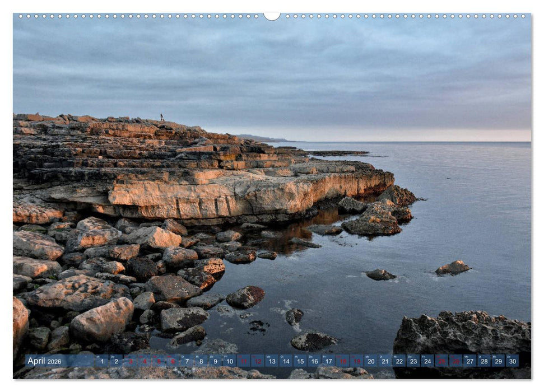
Task: Select red date 25 near the right
Action: (443, 363)
